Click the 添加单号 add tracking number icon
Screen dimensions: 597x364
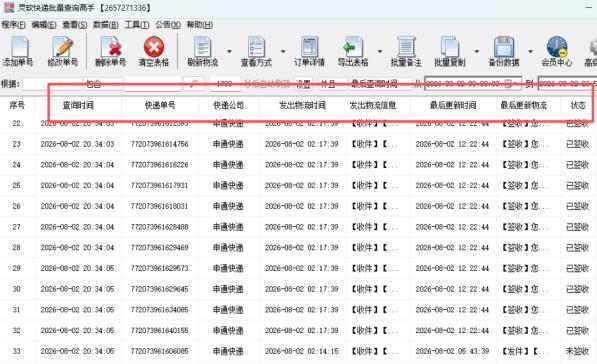coord(18,51)
